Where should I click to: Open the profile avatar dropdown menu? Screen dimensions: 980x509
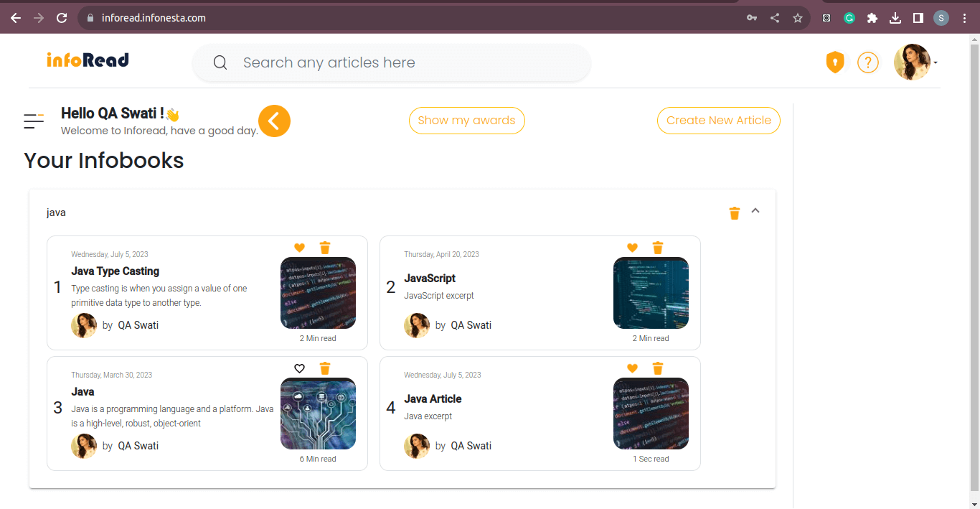click(915, 62)
